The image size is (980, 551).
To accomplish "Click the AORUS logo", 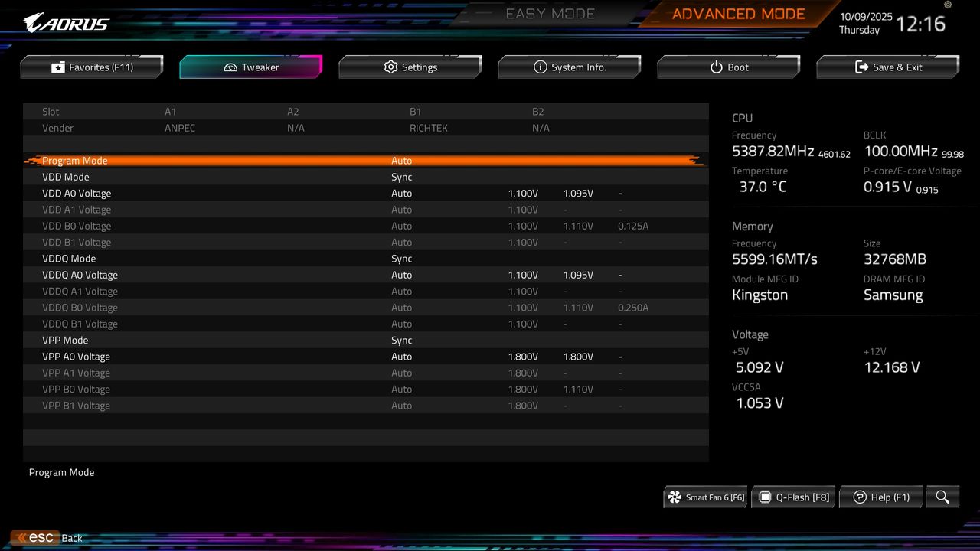I will pyautogui.click(x=65, y=22).
